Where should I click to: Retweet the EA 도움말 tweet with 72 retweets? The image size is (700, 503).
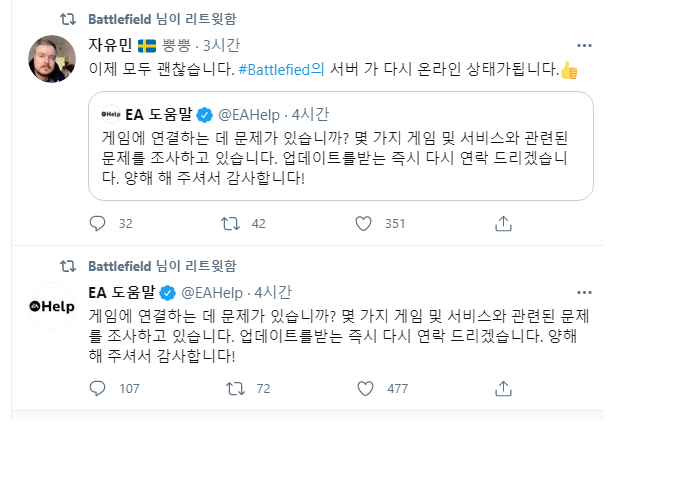tap(236, 388)
